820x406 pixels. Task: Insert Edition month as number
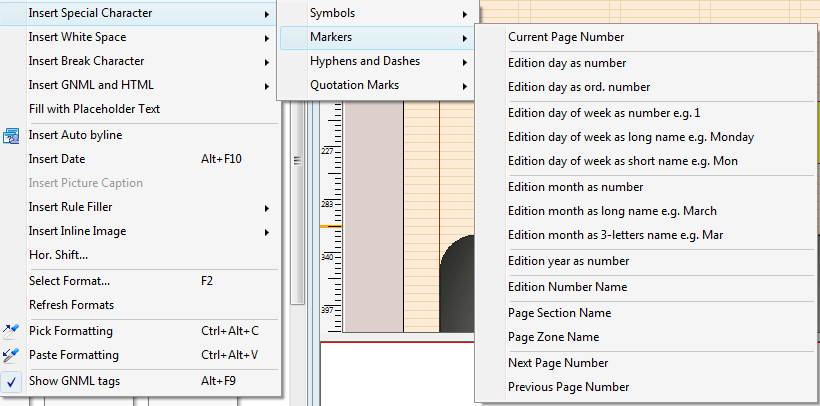(x=646, y=187)
